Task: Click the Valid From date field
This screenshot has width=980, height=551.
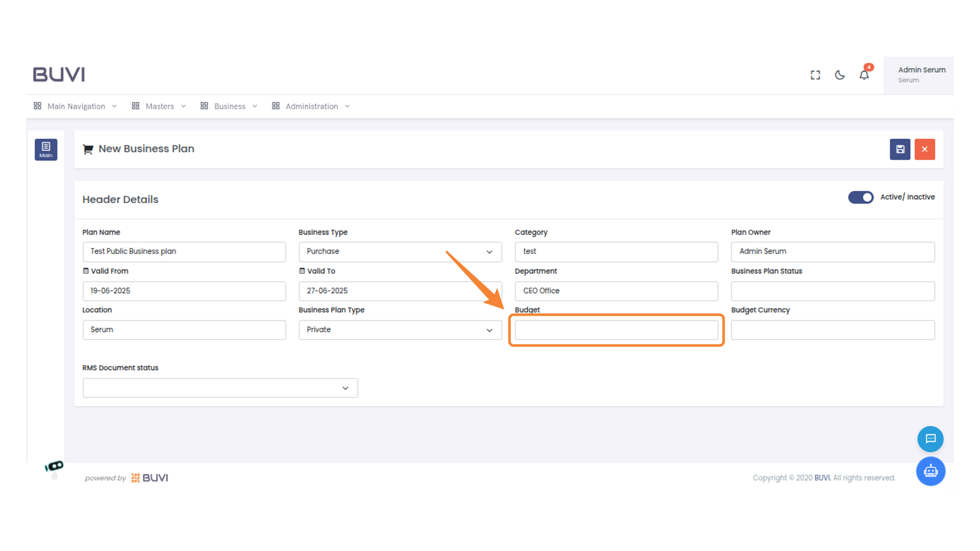Action: [x=184, y=291]
